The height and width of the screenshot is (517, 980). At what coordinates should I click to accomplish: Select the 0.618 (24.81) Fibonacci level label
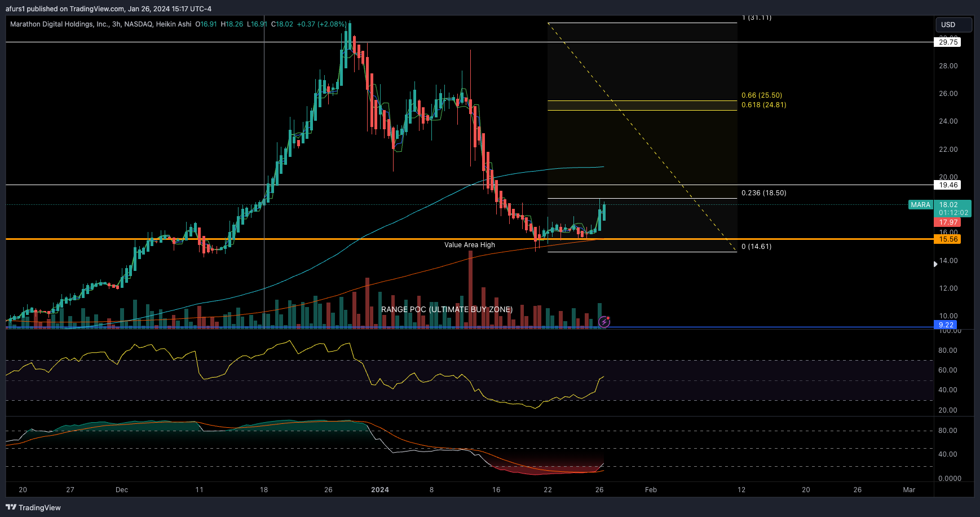pos(763,105)
